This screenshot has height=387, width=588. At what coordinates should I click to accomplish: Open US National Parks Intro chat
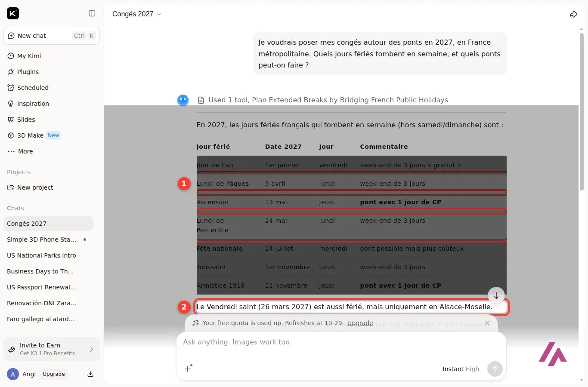48,255
